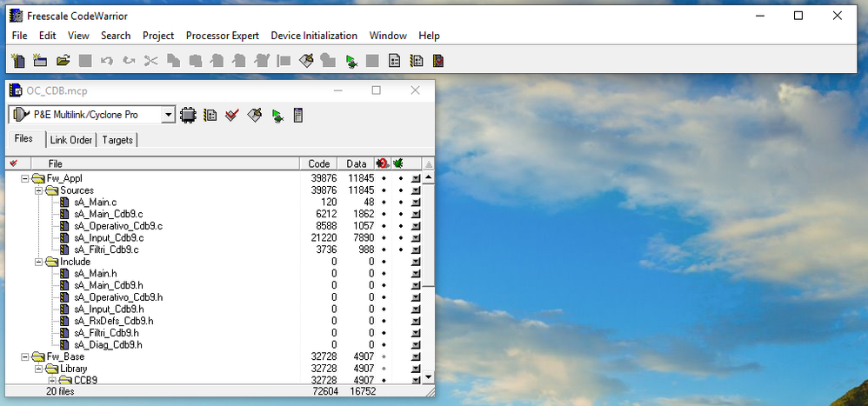Screen dimensions: 868x406
Task: Open the P&E Multilink/Cyclone Pro target dropdown
Action: coord(168,115)
